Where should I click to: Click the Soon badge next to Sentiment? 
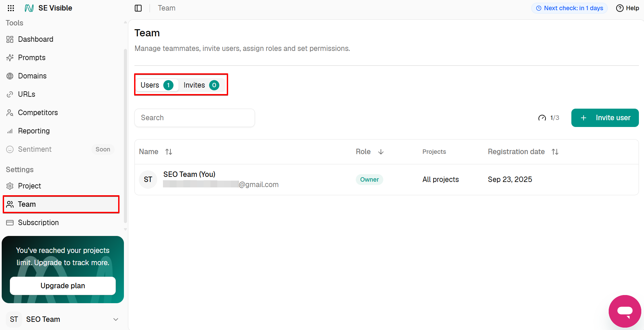click(103, 149)
